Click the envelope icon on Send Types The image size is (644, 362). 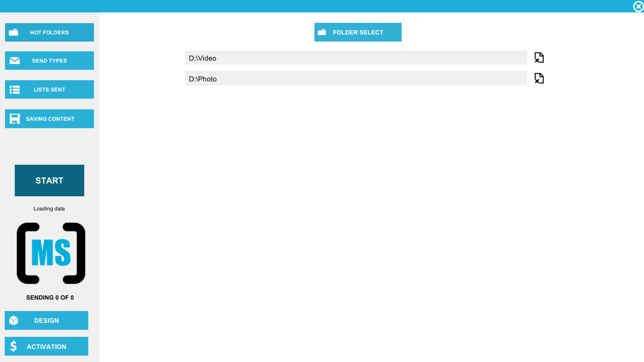pyautogui.click(x=14, y=61)
